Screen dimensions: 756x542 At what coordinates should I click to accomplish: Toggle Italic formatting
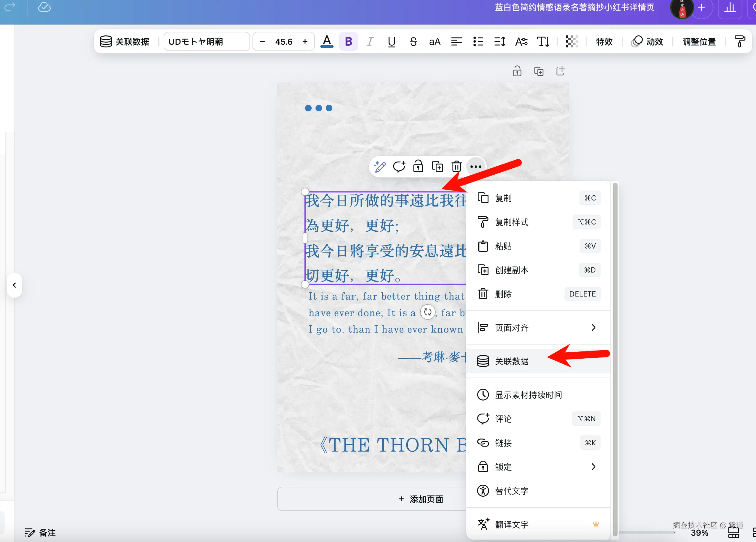(x=370, y=42)
